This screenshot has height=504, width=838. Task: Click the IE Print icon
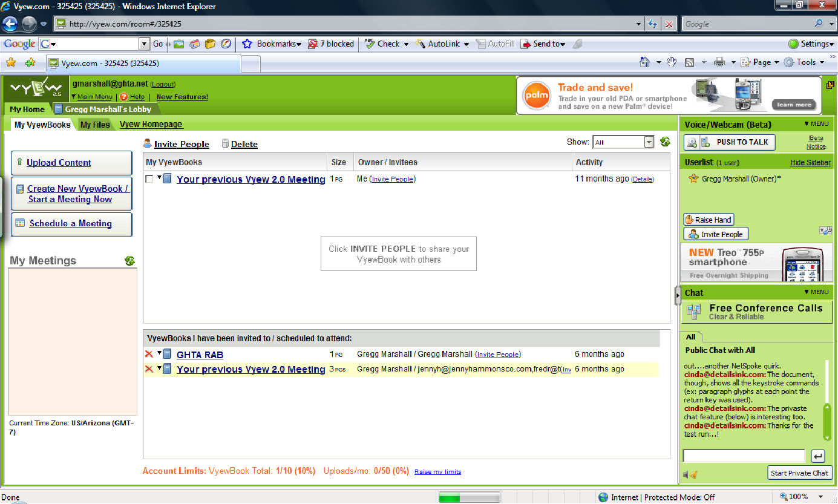[719, 62]
